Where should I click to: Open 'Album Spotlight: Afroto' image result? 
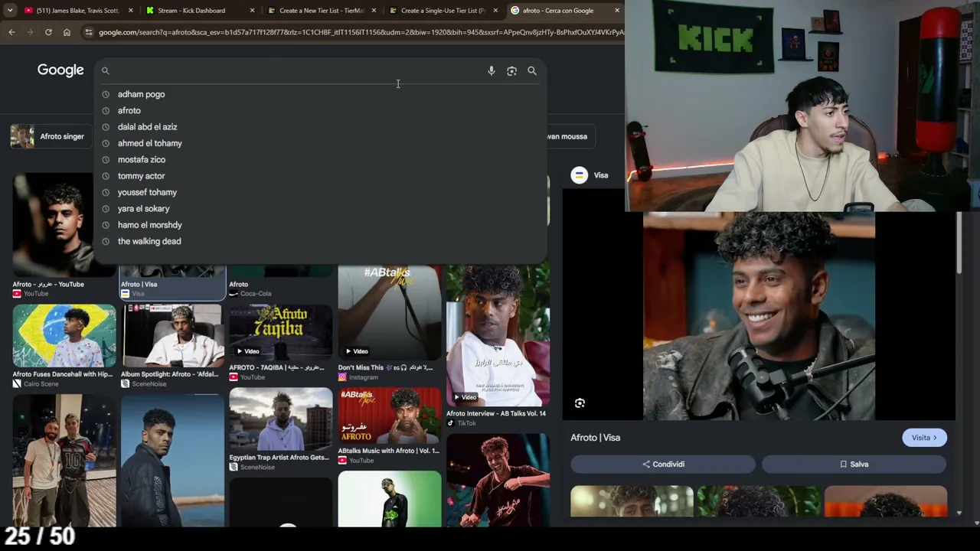tap(172, 336)
